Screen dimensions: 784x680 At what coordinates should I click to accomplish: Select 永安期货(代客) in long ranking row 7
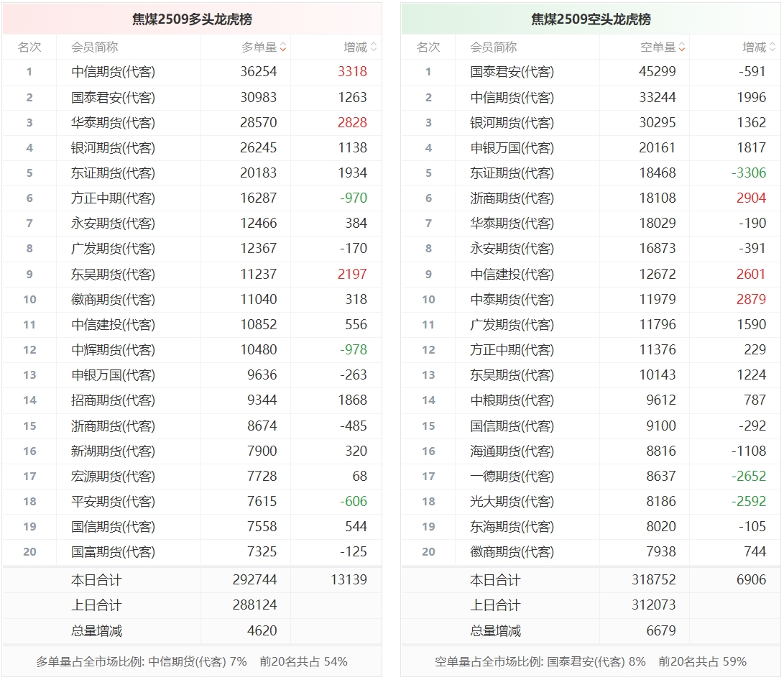pyautogui.click(x=113, y=224)
